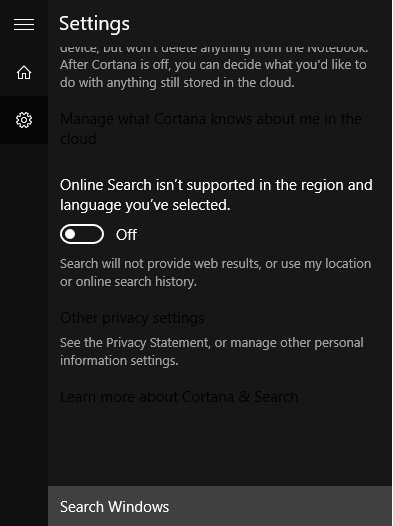Click the After Cortana is off paragraph
The width and height of the screenshot is (393, 526).
(x=213, y=69)
